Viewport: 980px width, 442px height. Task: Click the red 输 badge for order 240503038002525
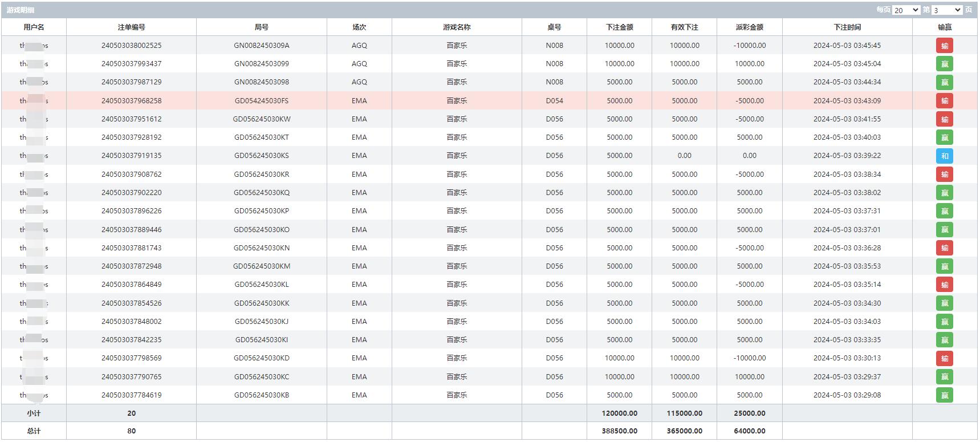(x=944, y=46)
